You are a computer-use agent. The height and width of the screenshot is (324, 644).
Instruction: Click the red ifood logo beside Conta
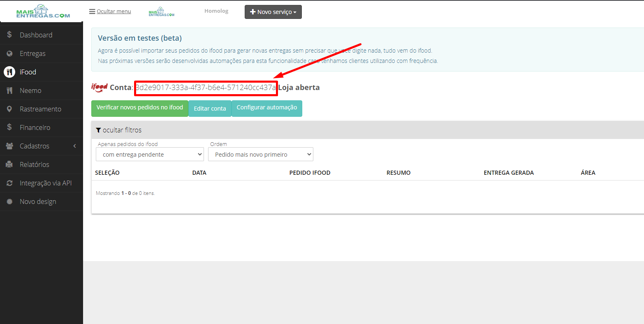point(100,87)
